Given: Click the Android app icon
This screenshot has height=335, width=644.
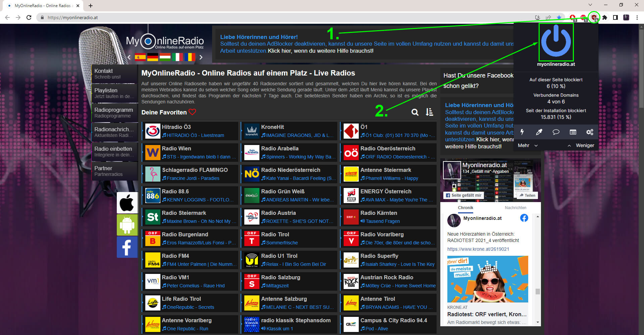Looking at the screenshot, I should click(127, 225).
